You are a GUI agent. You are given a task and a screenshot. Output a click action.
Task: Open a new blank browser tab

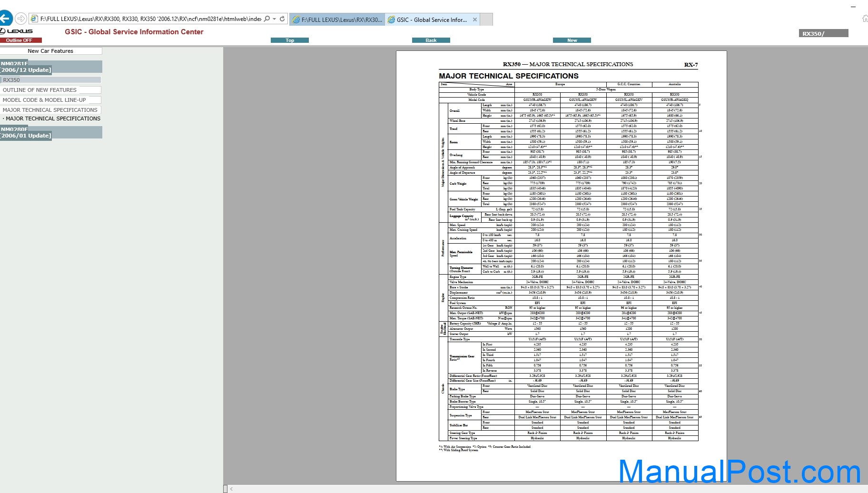tap(486, 20)
